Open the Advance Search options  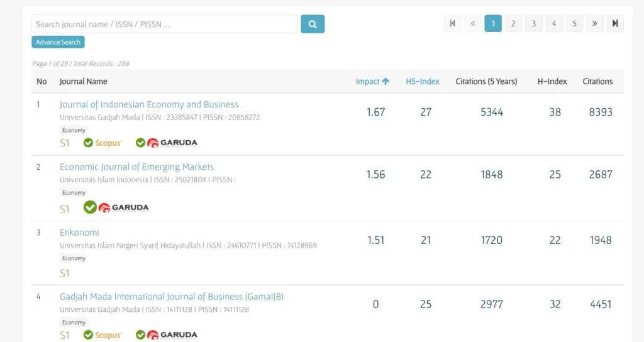point(58,42)
